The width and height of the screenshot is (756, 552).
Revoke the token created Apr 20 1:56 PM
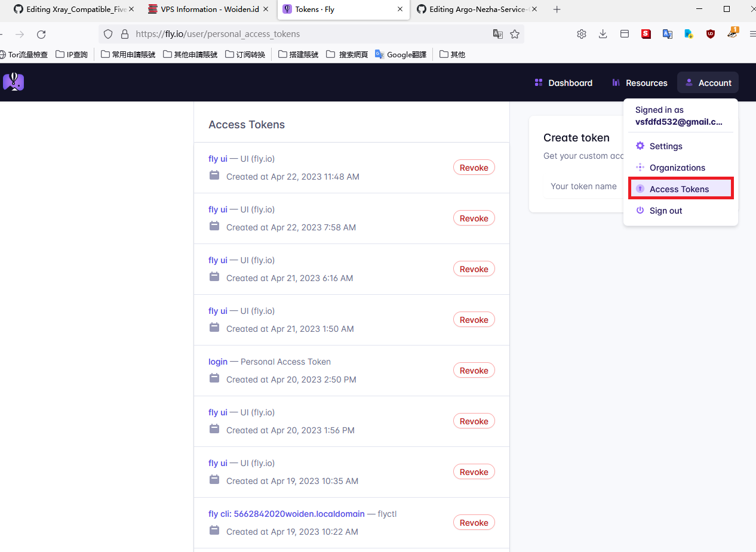click(474, 421)
